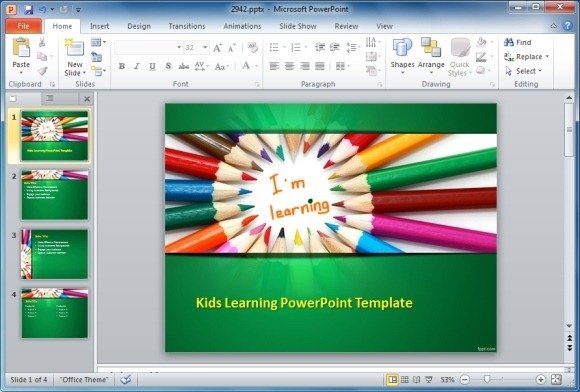Click the 53% zoom level button
The height and width of the screenshot is (392, 580).
point(447,379)
